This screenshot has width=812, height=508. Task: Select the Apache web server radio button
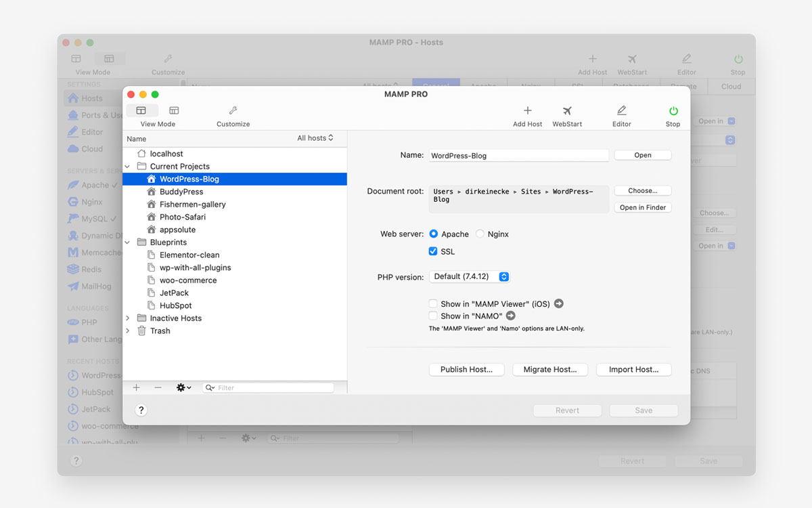(433, 234)
